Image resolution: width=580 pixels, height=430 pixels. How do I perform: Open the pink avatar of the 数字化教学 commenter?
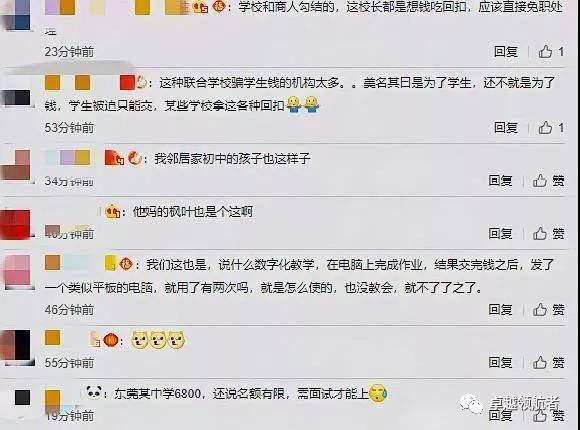click(x=17, y=271)
